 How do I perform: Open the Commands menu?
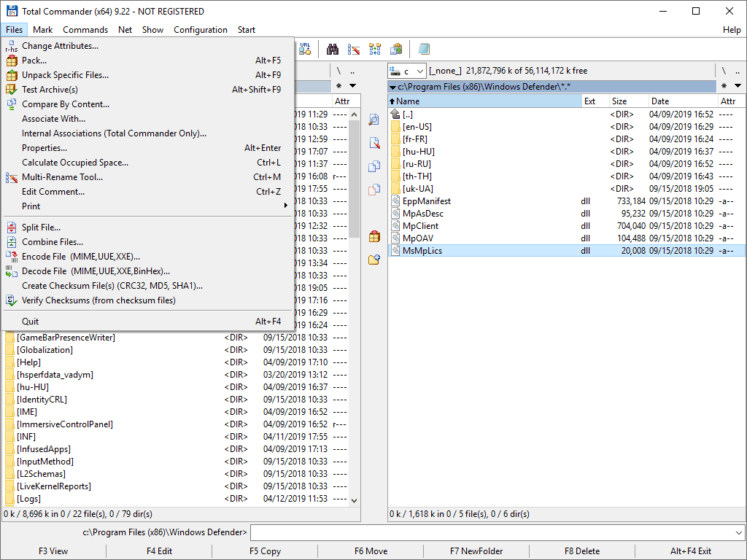85,29
